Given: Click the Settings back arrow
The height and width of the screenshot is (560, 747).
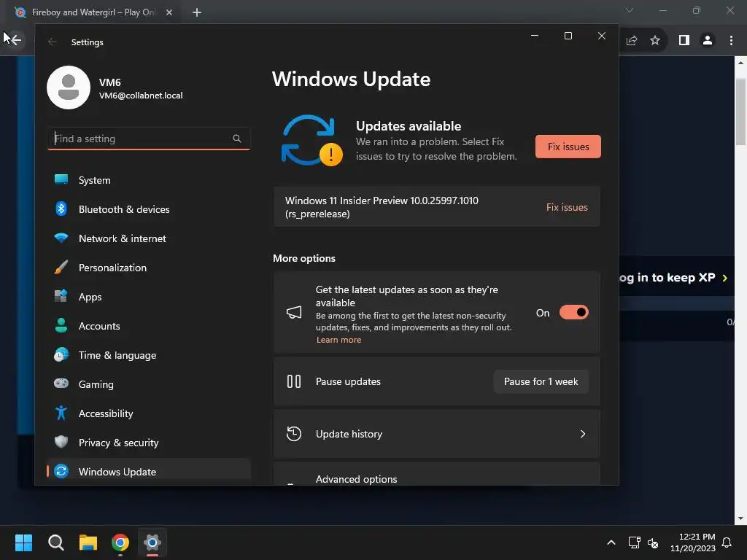Looking at the screenshot, I should (x=53, y=42).
